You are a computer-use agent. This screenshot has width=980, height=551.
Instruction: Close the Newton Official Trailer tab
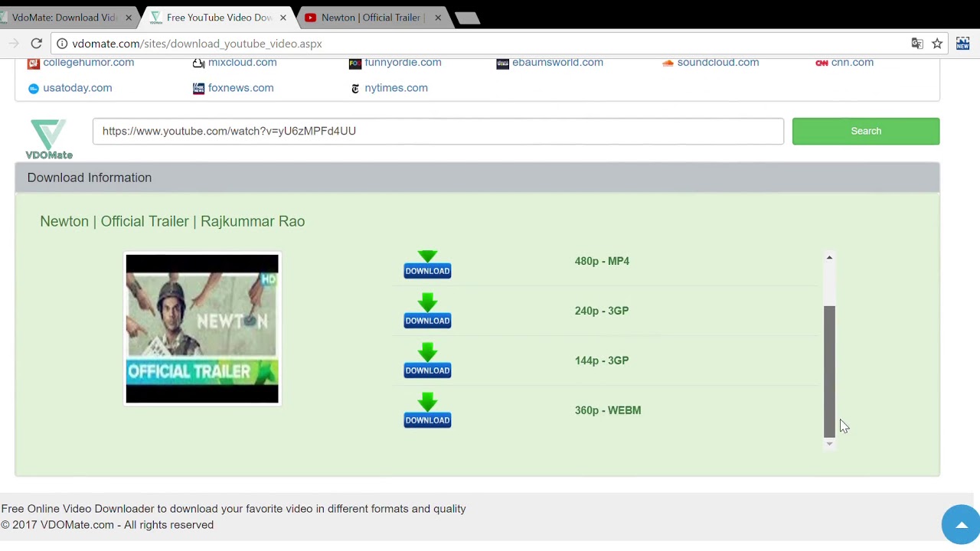(438, 18)
